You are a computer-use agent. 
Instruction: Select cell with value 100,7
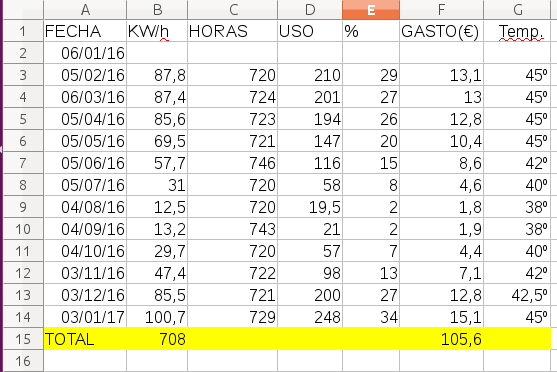pos(157,317)
